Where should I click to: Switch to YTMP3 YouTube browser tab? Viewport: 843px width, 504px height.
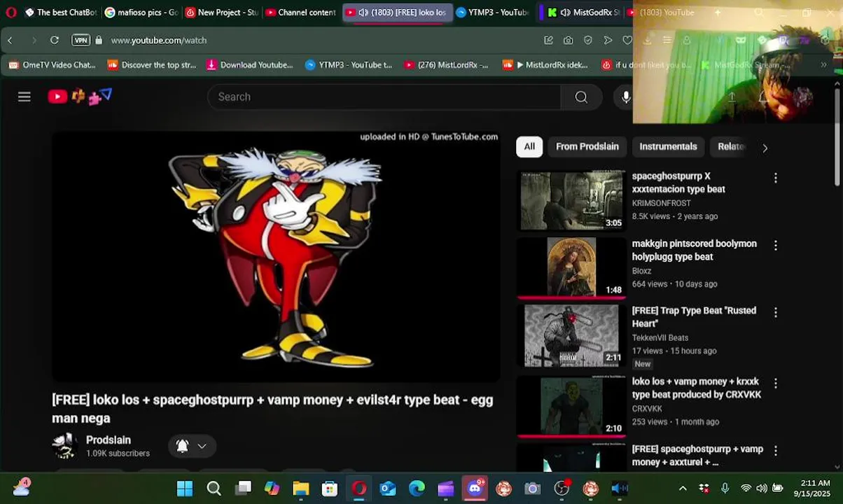pyautogui.click(x=493, y=13)
